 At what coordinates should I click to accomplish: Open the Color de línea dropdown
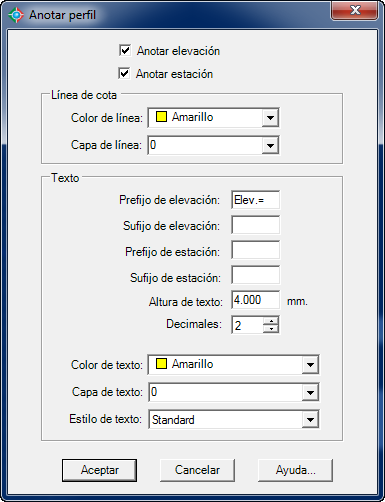213,117
